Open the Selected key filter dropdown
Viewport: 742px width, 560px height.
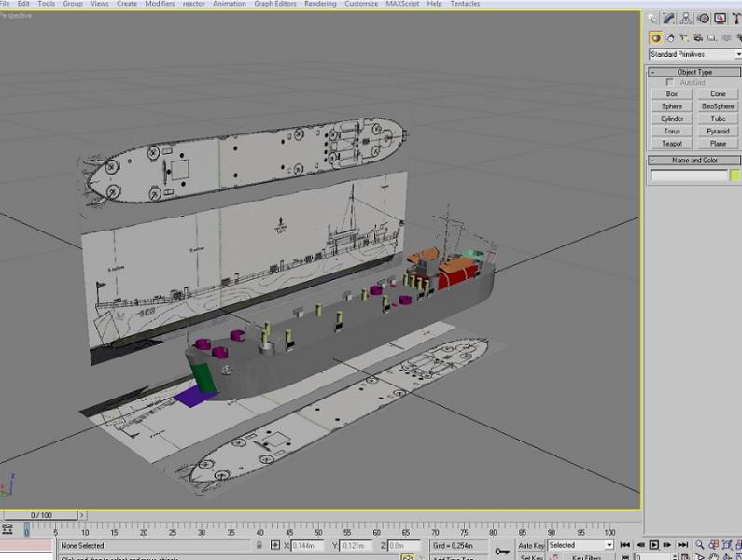(581, 545)
